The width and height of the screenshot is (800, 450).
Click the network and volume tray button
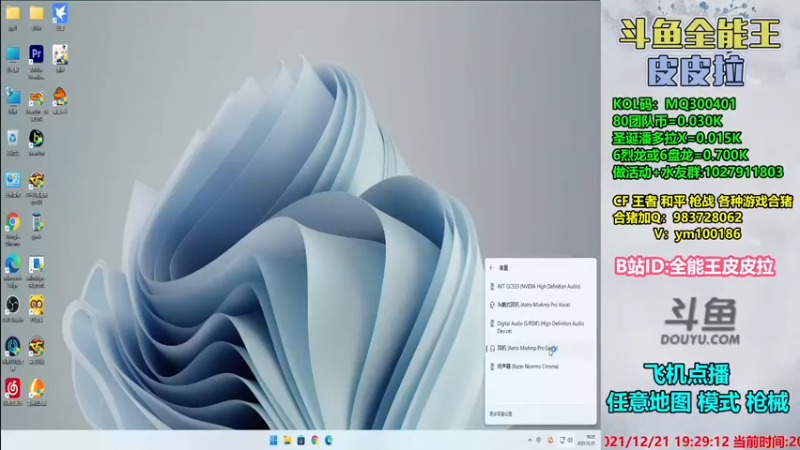pos(566,440)
